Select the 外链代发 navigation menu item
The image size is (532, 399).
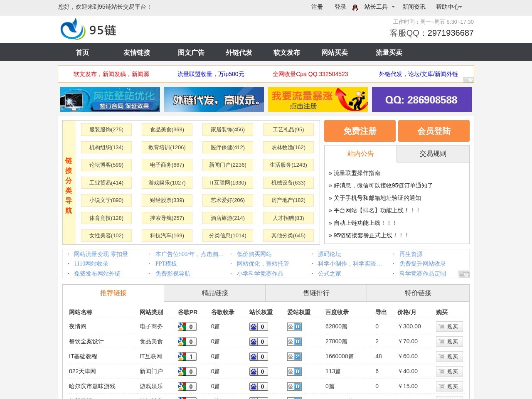tap(238, 52)
